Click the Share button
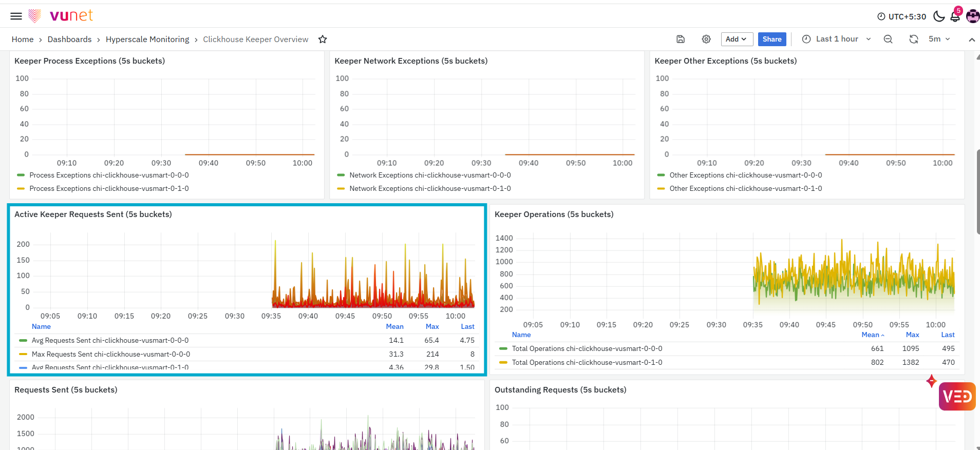This screenshot has height=450, width=980. coord(772,39)
